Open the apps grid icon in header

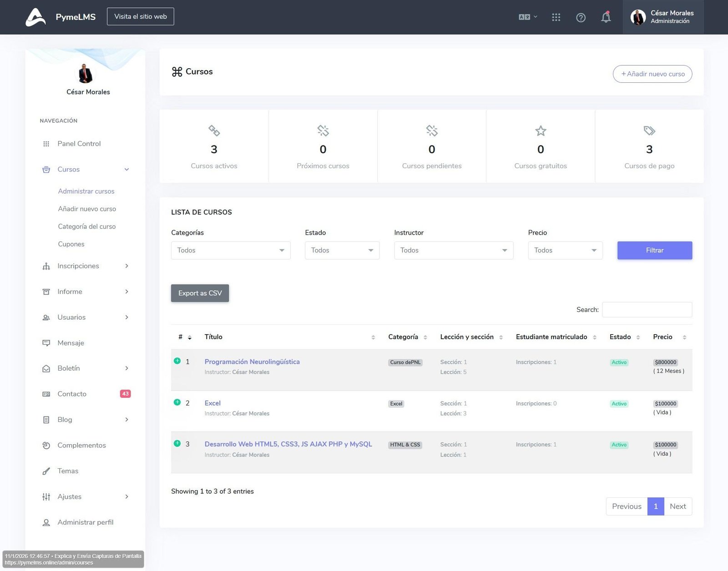(556, 17)
